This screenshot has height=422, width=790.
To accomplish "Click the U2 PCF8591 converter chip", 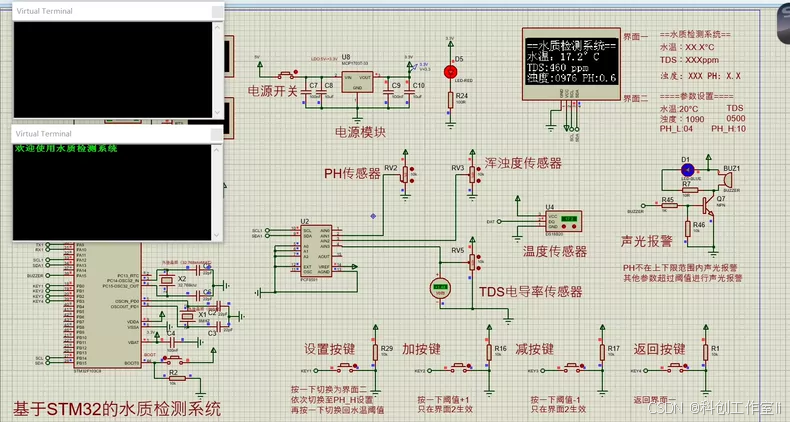I will point(316,251).
